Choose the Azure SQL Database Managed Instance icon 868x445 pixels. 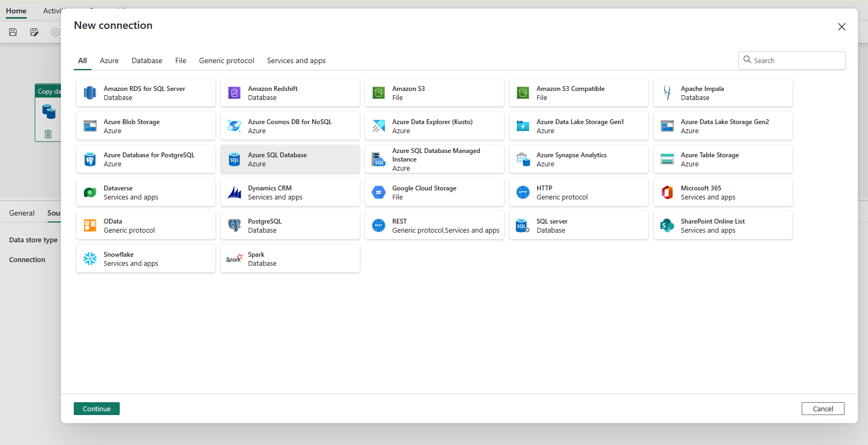tap(378, 159)
